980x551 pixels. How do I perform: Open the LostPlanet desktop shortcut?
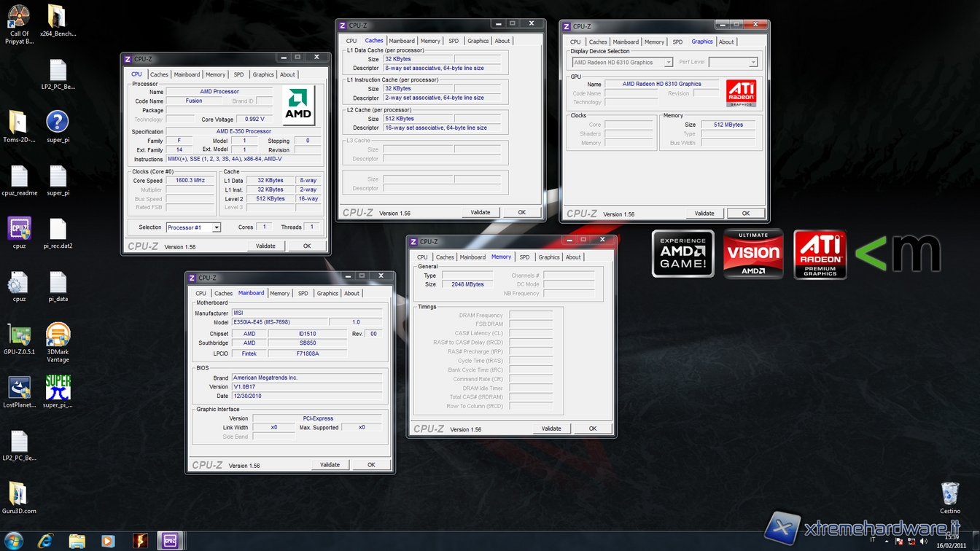(19, 389)
